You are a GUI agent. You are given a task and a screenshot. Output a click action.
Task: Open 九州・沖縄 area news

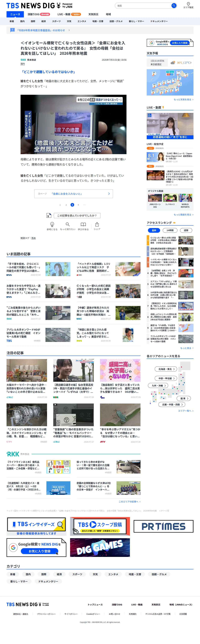point(158,385)
